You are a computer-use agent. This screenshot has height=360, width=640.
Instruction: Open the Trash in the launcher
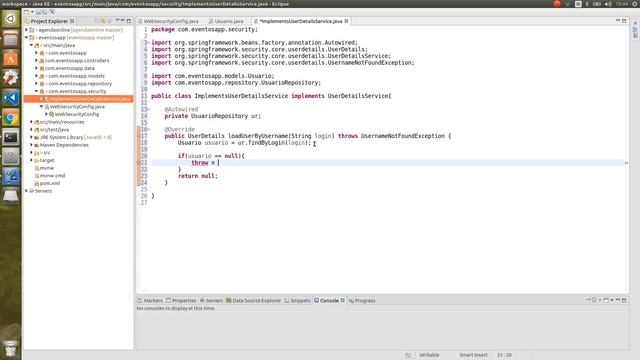pyautogui.click(x=11, y=349)
